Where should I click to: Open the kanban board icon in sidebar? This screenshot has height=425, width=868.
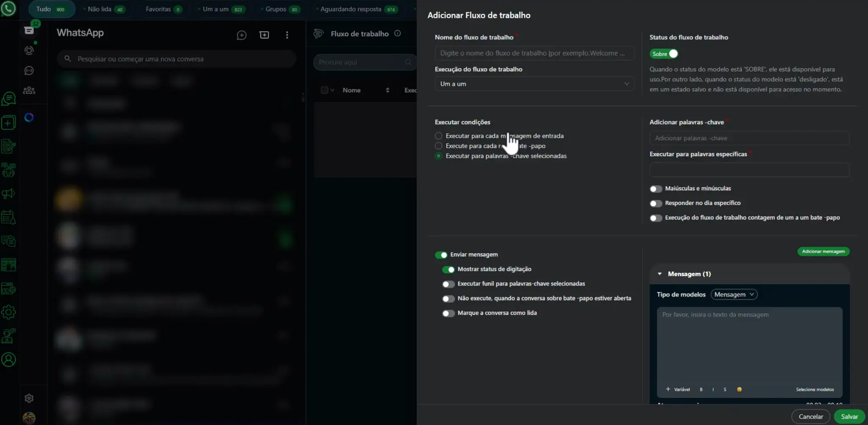coord(9,264)
